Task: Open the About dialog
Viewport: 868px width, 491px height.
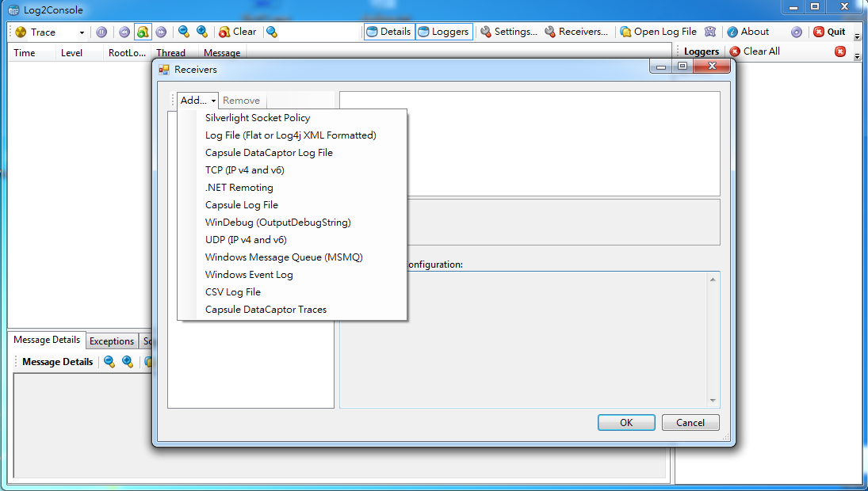Action: (x=746, y=32)
